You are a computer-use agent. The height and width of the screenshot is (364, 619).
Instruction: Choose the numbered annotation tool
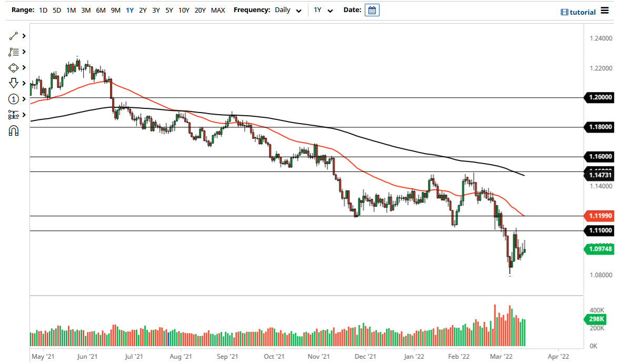point(13,99)
